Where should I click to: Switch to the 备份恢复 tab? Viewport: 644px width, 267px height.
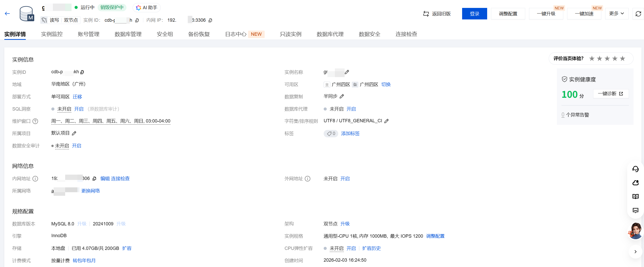(x=199, y=34)
